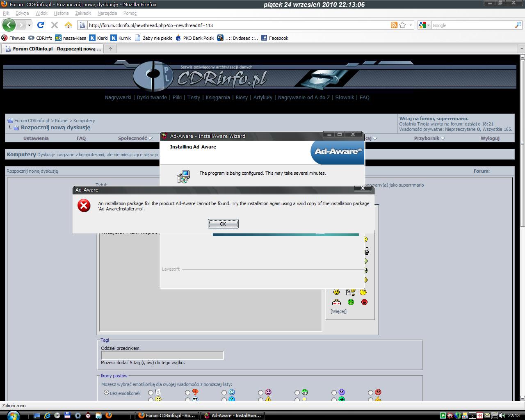525x420 pixels.
Task: Switch to the Forum CDRinfo.pl browser tab
Action: pos(53,49)
